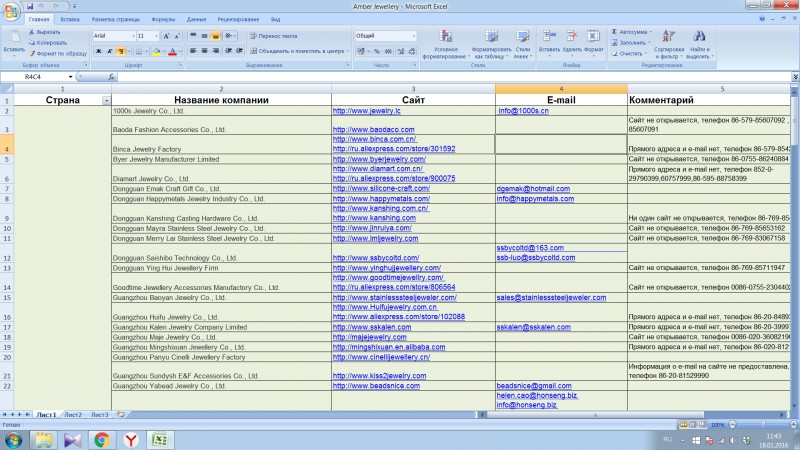The image size is (800, 450).
Task: Open the Шрифт group dialog launcher
Action: click(180, 65)
